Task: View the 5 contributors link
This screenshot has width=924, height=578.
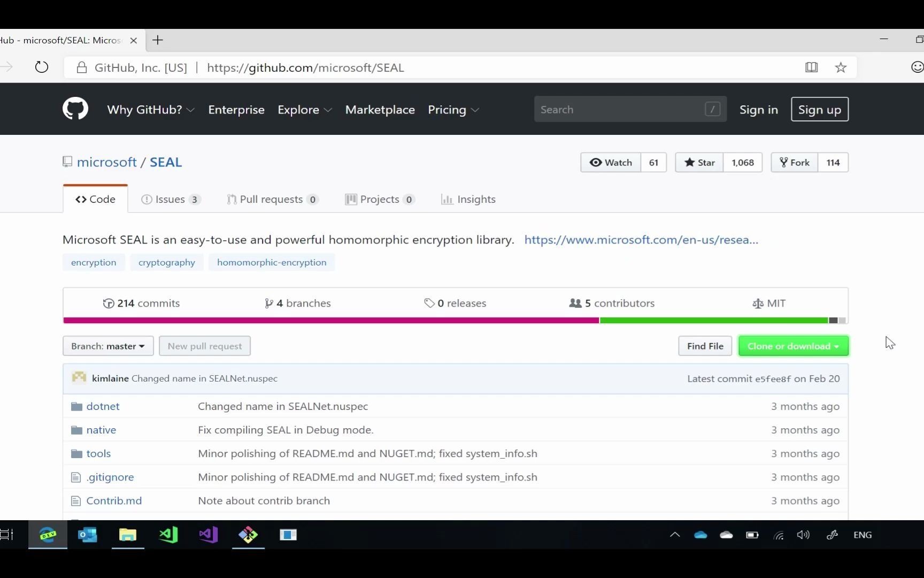Action: 612,303
